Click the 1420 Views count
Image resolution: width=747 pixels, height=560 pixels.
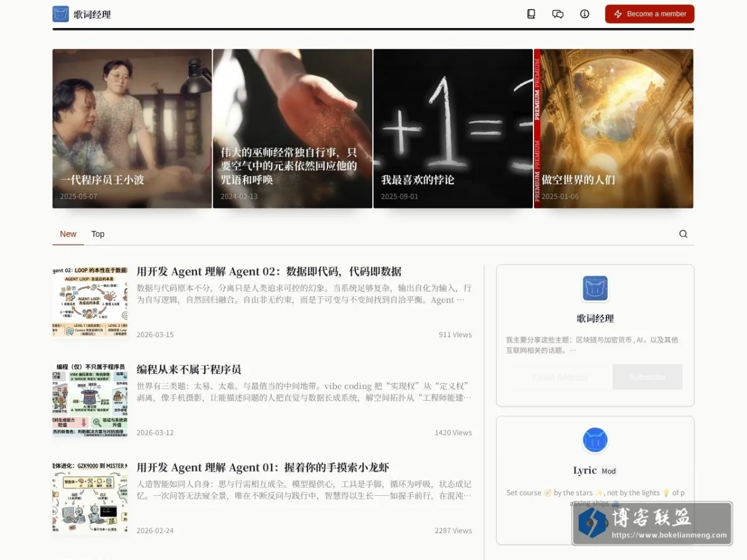pyautogui.click(x=453, y=432)
